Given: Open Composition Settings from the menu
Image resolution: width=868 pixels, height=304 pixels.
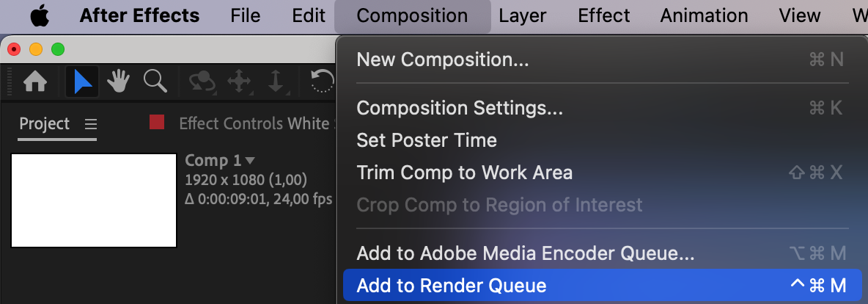Looking at the screenshot, I should tap(460, 108).
